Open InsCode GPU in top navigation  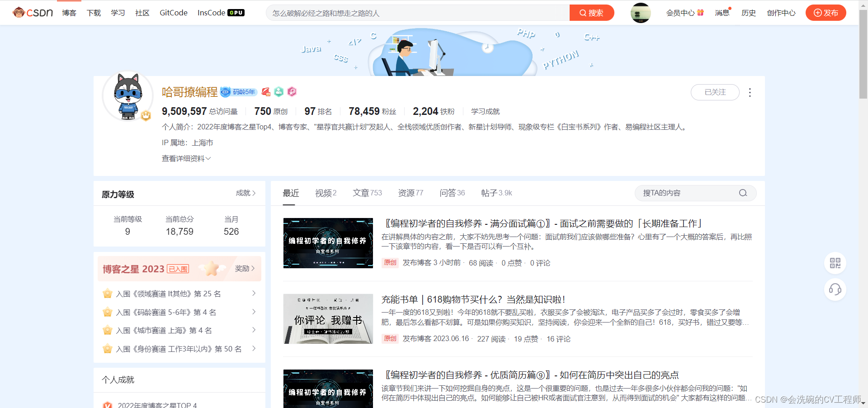pyautogui.click(x=221, y=13)
